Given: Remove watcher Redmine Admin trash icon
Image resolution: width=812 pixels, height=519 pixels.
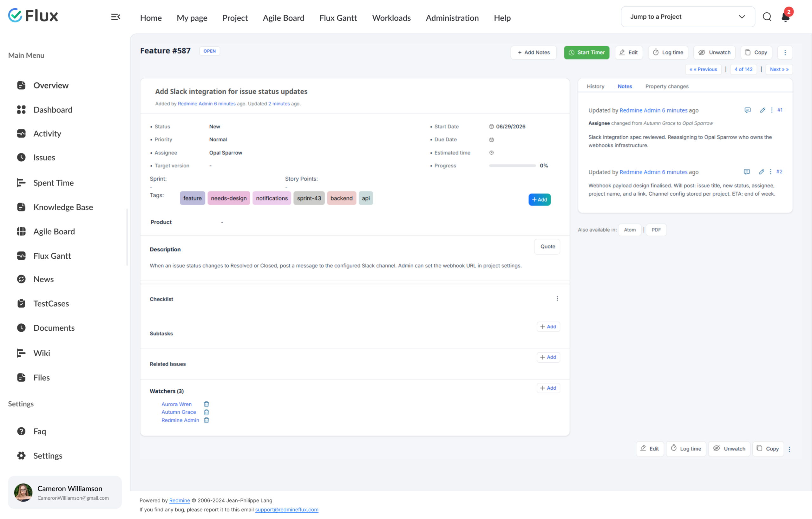Looking at the screenshot, I should tap(206, 420).
